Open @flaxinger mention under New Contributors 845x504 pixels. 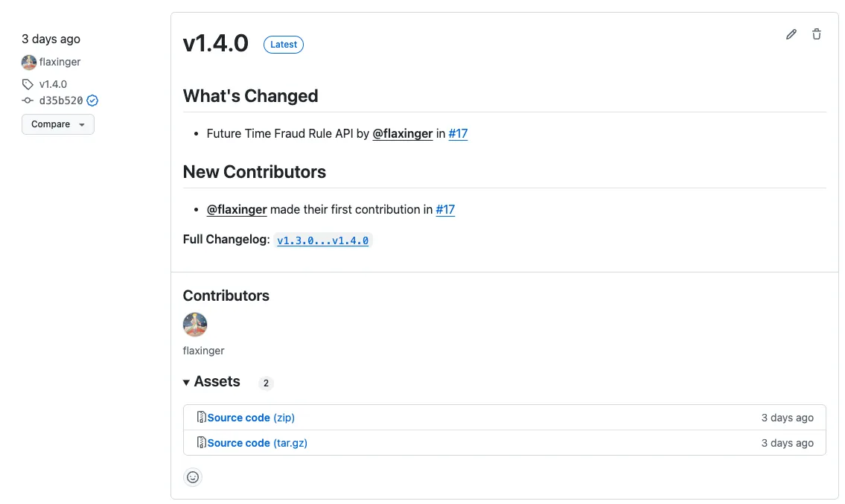[237, 210]
